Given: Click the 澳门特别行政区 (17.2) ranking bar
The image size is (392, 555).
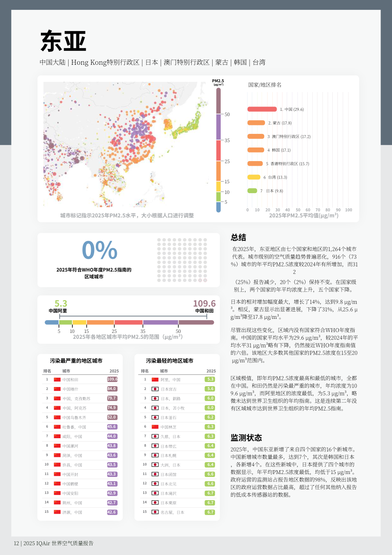Looking at the screenshot, I should click(x=256, y=136).
